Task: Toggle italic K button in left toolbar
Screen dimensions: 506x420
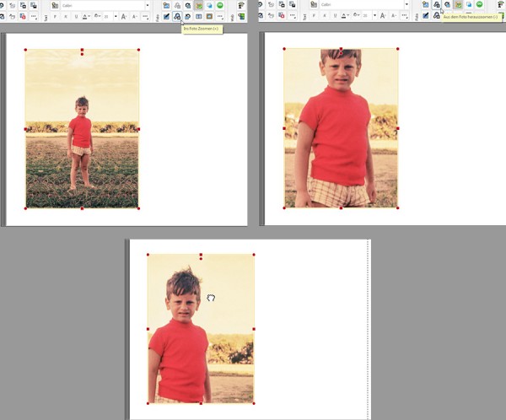Action: (66, 17)
